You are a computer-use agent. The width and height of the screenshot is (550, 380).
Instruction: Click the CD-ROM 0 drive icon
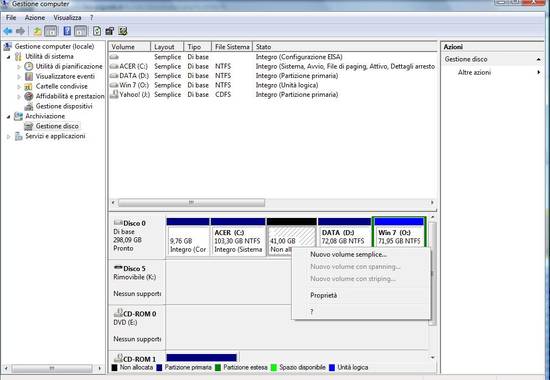pyautogui.click(x=119, y=313)
